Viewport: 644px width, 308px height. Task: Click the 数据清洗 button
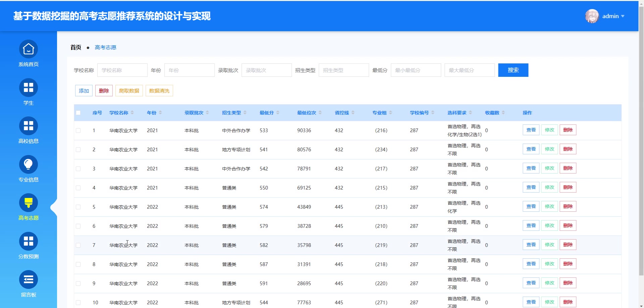tap(159, 91)
